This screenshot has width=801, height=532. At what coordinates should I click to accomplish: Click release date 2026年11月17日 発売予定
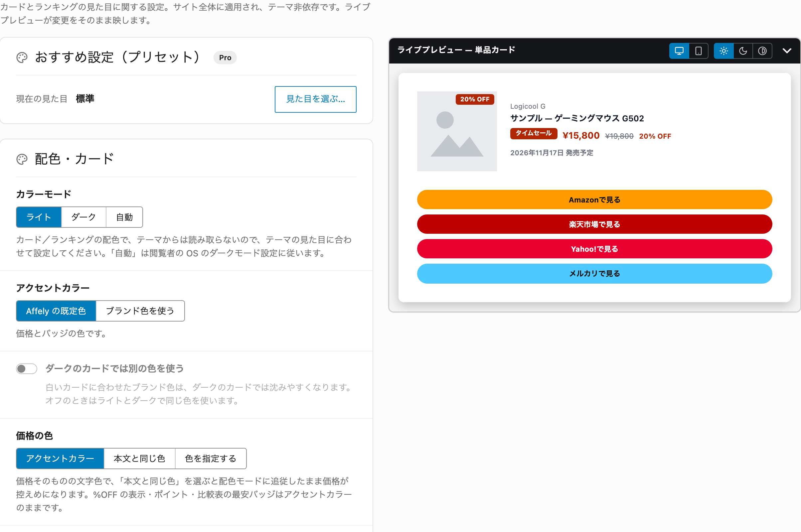pos(552,153)
